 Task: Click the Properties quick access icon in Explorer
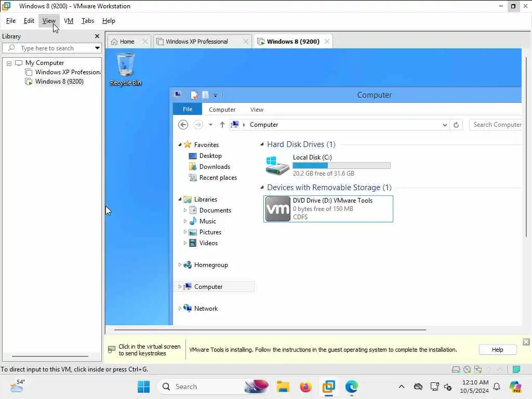pos(194,95)
